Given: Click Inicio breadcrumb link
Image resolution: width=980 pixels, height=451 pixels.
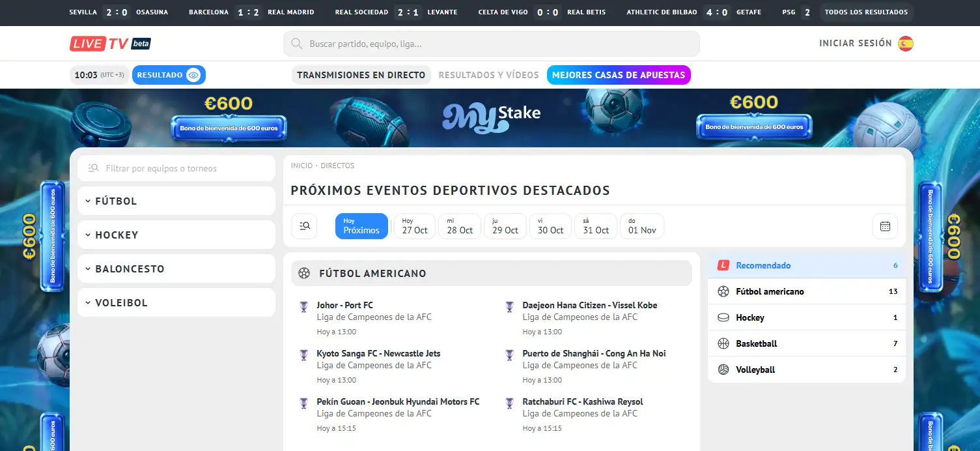Looking at the screenshot, I should [301, 166].
